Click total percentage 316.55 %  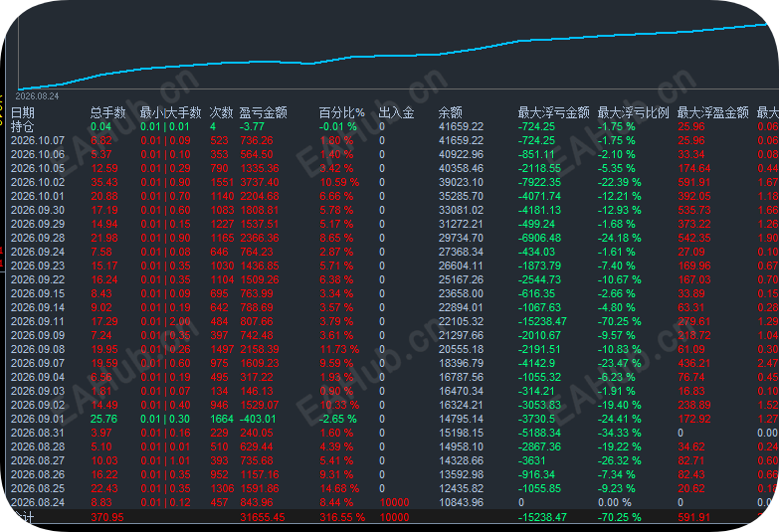pos(342,517)
